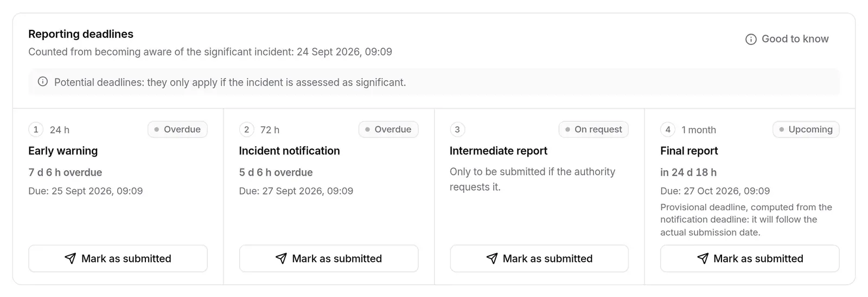Mark Intermediate report as submitted

539,259
